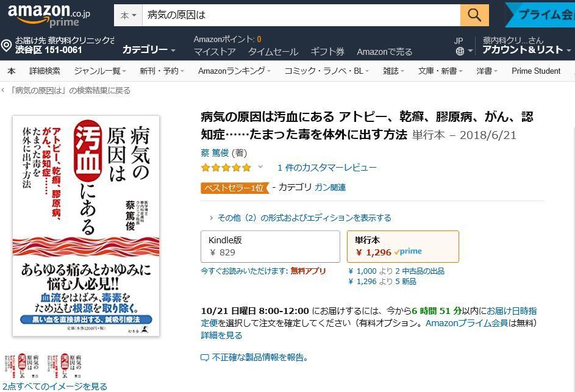
Task: Open the Amazonプライム会員 link
Action: [467, 323]
